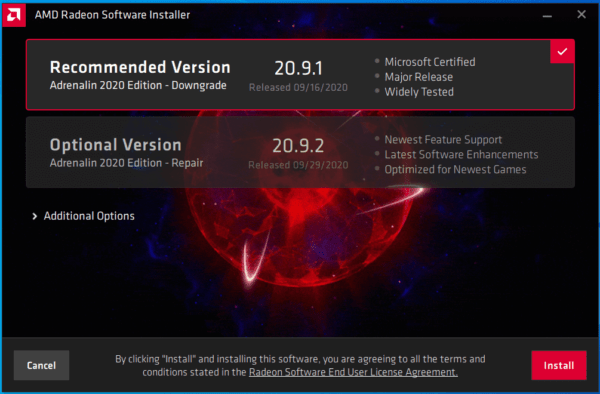Viewport: 600px width, 394px height.
Task: Click 'Released 09/29/2020' date text
Action: (x=298, y=165)
